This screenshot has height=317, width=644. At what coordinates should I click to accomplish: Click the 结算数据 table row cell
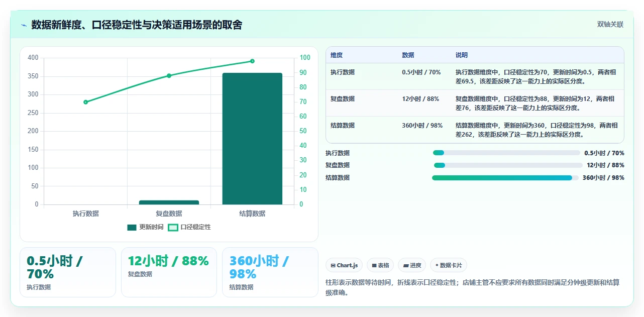tap(343, 126)
